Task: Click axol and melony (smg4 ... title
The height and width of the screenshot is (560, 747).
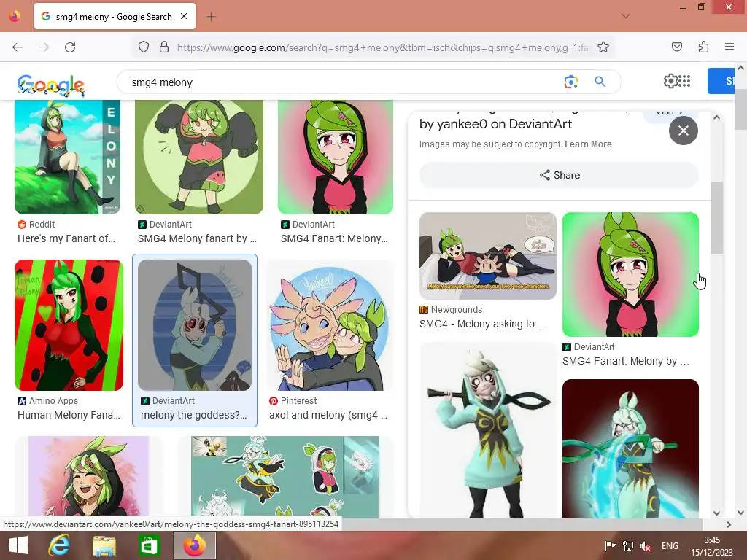Action: pos(328,415)
